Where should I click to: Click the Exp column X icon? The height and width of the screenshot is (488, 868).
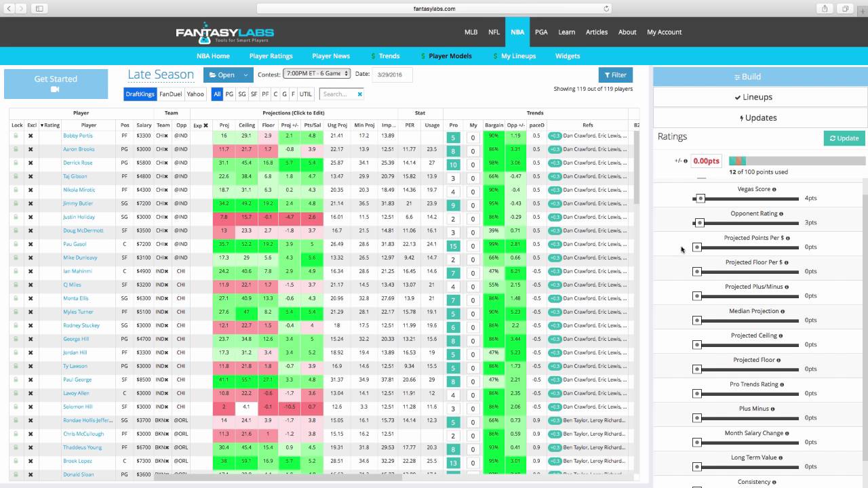[x=205, y=125]
